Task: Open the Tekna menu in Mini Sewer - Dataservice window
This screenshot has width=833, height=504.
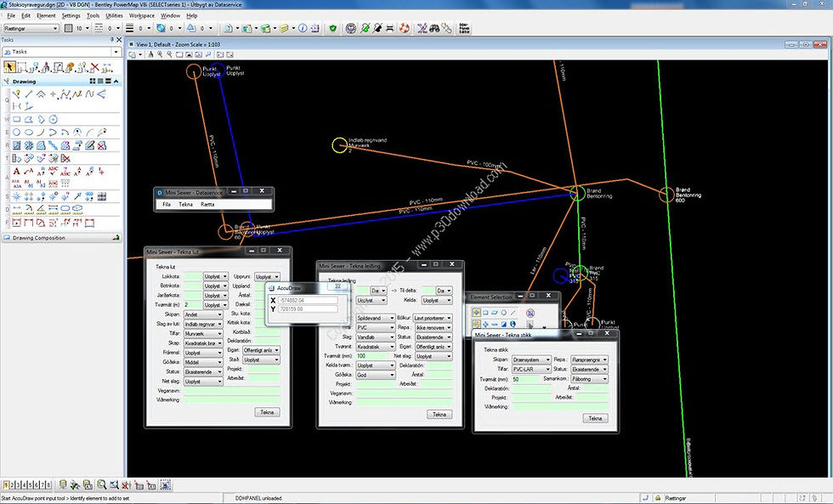Action: pyautogui.click(x=185, y=205)
